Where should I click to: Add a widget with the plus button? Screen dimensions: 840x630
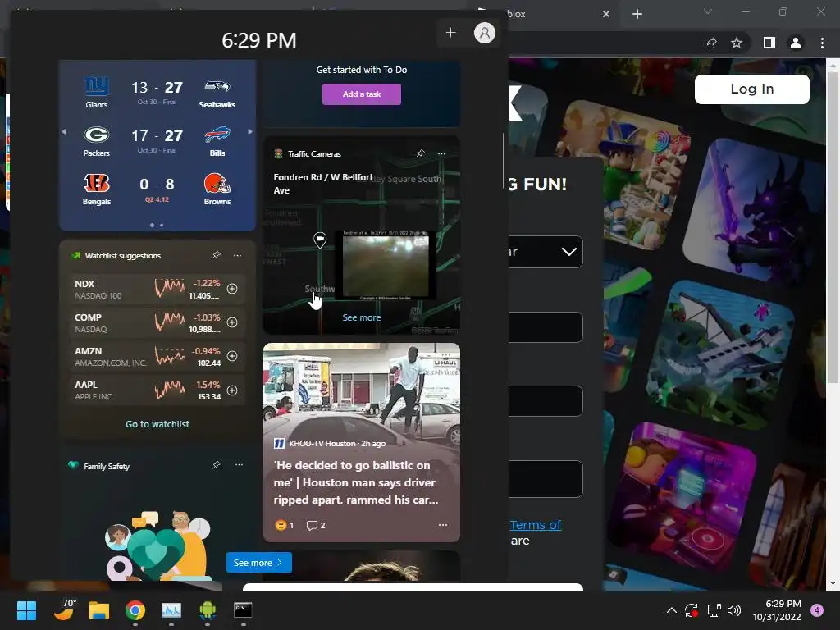point(450,33)
